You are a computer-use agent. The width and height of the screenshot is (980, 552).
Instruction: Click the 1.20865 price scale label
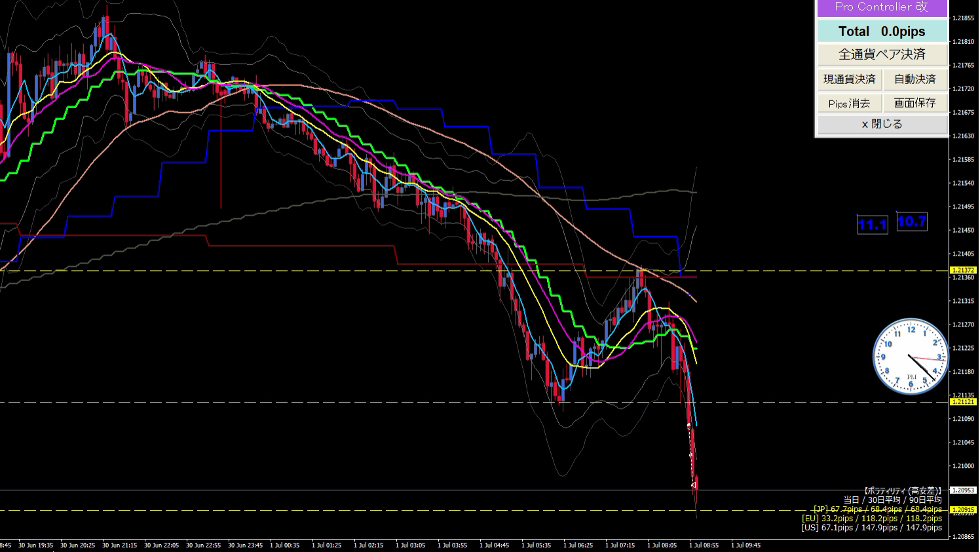[x=963, y=537]
